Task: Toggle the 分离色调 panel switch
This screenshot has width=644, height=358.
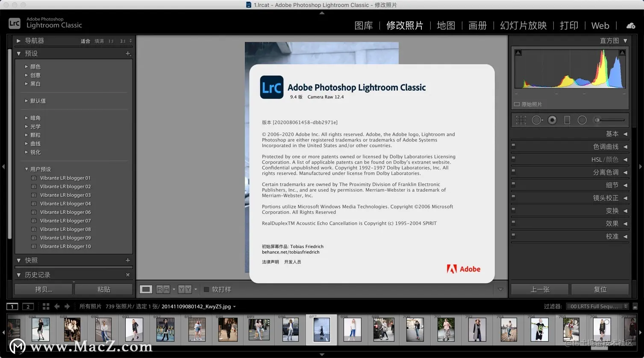Action: click(513, 172)
